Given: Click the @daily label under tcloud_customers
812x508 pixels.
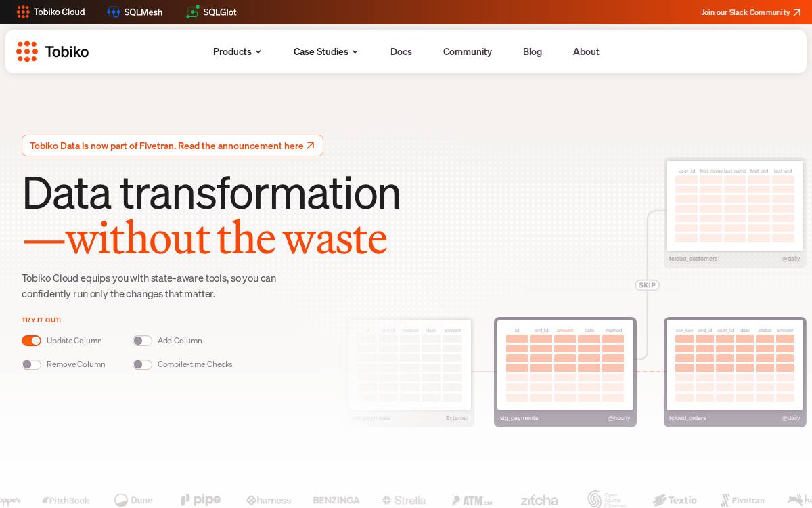Looking at the screenshot, I should tap(791, 259).
